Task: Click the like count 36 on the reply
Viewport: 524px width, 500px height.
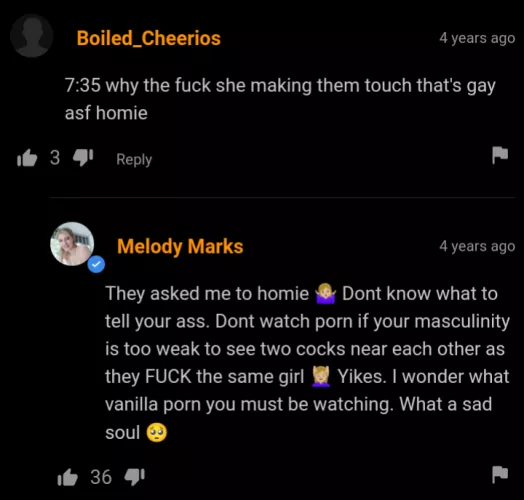Action: (101, 477)
